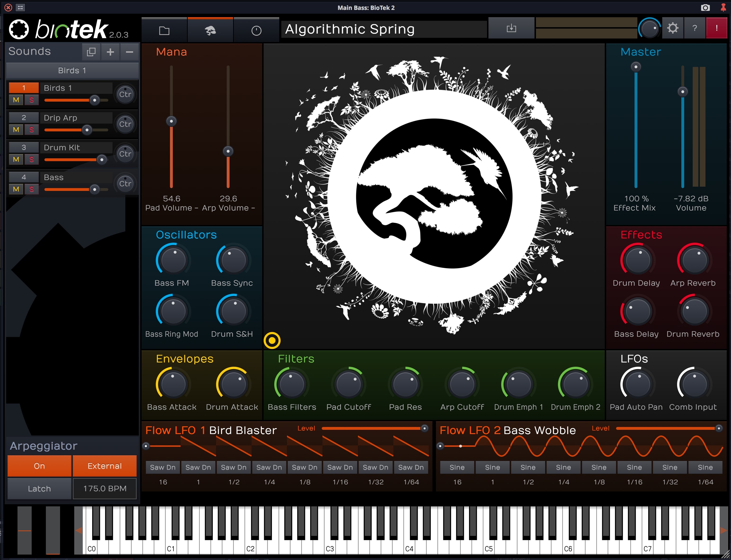
Task: Click the External sync button
Action: (x=105, y=466)
